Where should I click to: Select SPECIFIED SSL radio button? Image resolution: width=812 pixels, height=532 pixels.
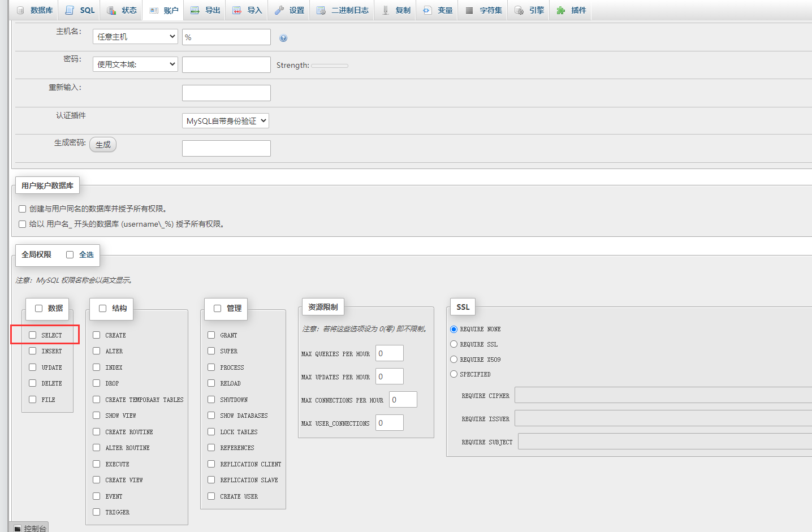click(x=453, y=374)
